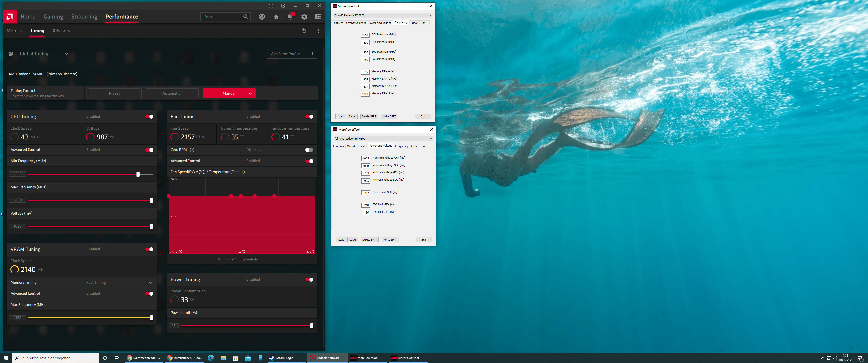Viewport: 868px width, 363px height.
Task: Click the AMD logo icon
Action: coord(9,16)
